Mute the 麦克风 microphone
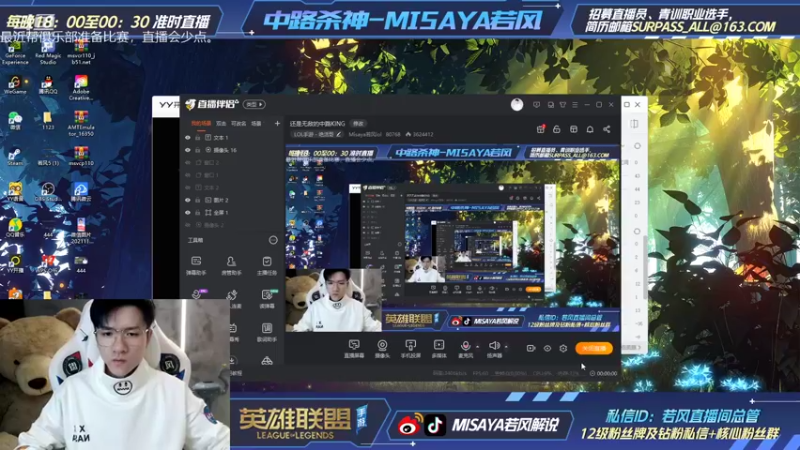Screen dimensions: 800x450 click(465, 349)
